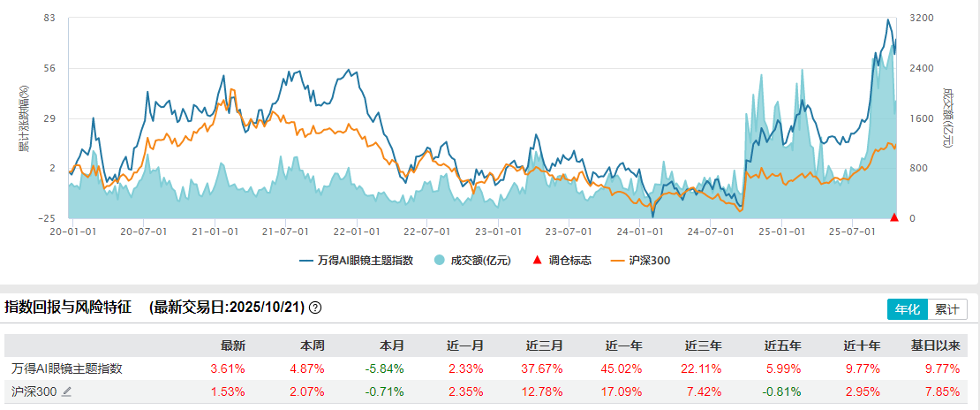Select the 沪深300 table row label

click(x=34, y=391)
